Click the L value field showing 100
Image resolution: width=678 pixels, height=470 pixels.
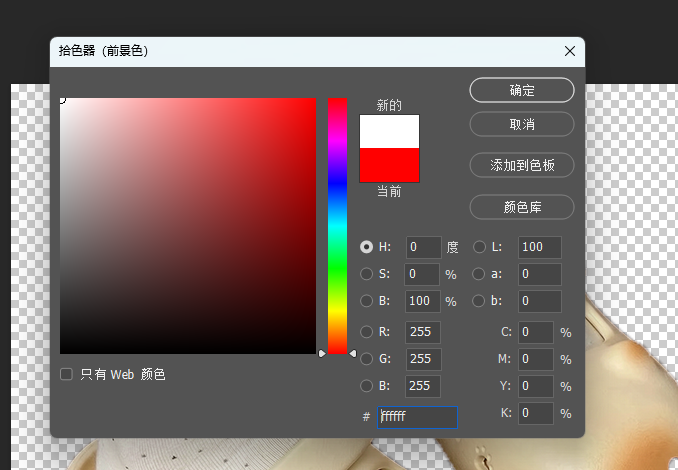[x=540, y=247]
